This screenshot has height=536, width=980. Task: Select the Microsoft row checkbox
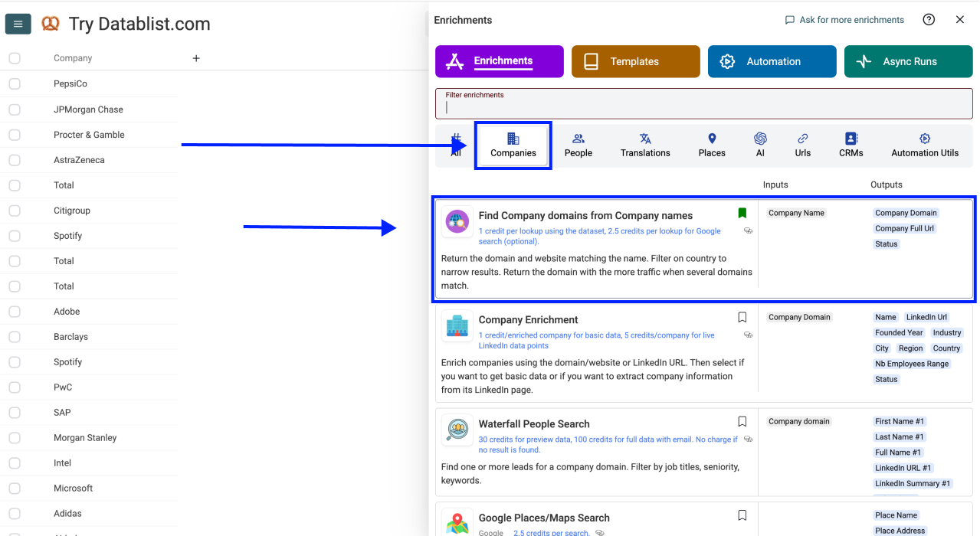[15, 489]
